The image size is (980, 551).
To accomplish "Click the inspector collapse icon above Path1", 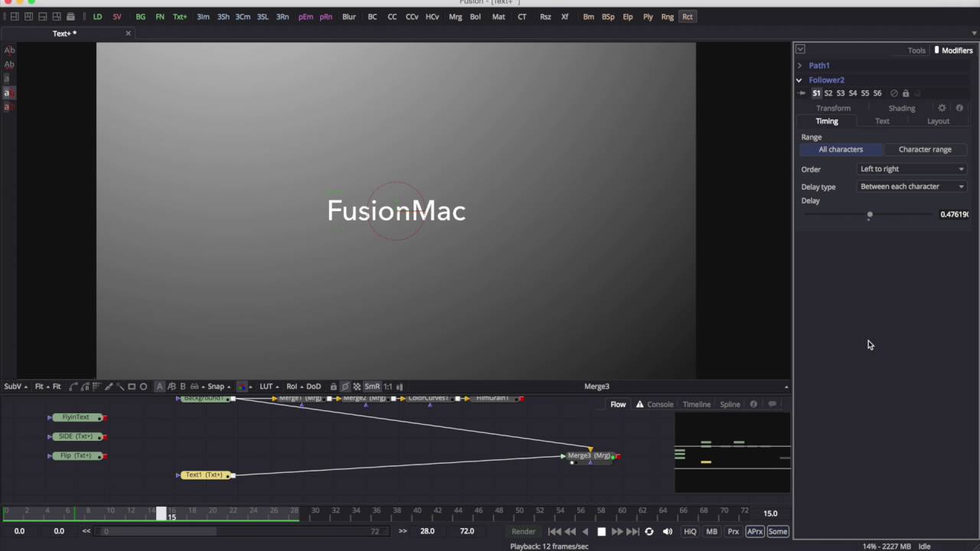I will click(x=800, y=49).
